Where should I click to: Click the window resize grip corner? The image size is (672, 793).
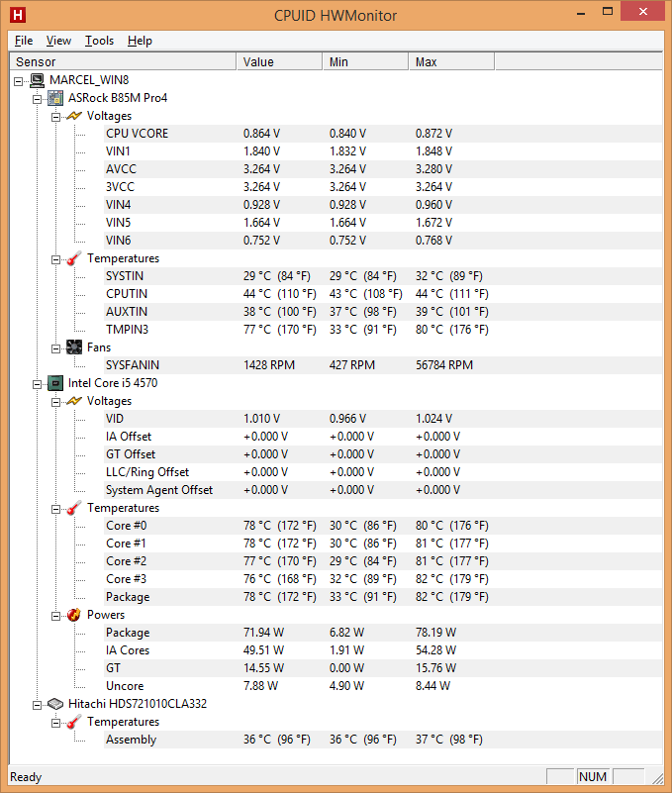tap(657, 778)
